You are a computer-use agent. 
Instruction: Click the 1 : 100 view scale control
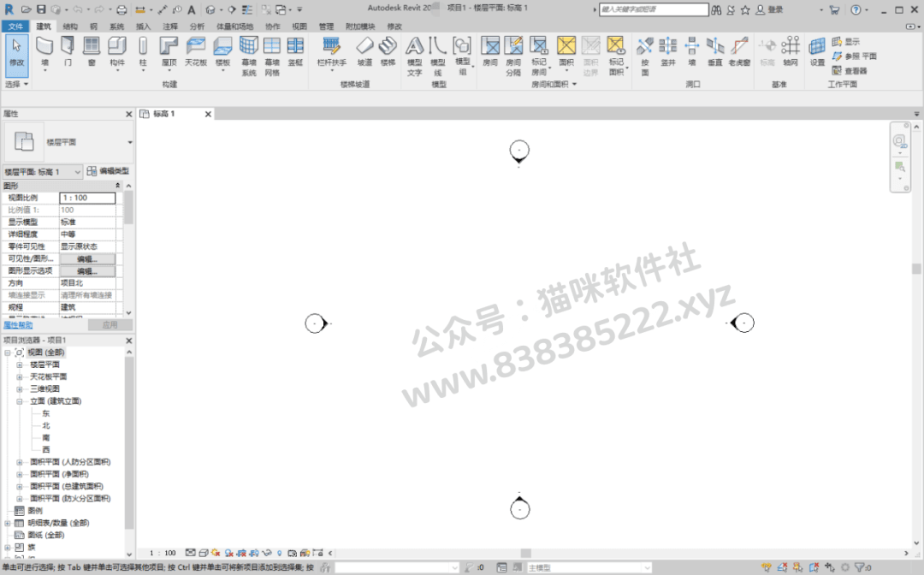(x=163, y=553)
